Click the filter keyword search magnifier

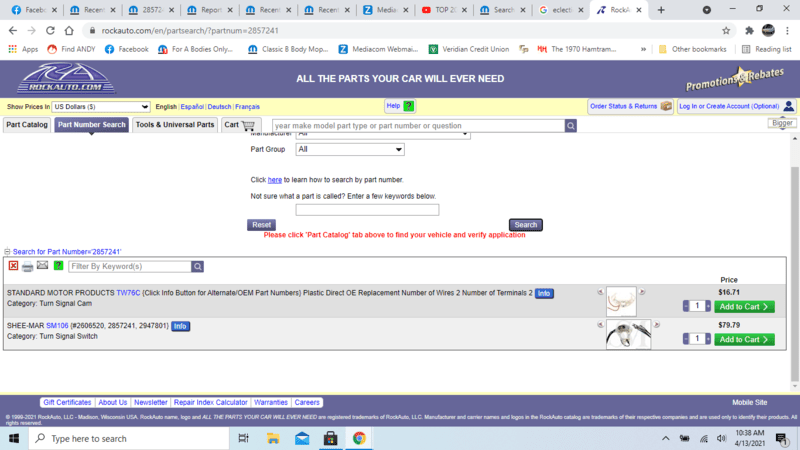(x=197, y=266)
